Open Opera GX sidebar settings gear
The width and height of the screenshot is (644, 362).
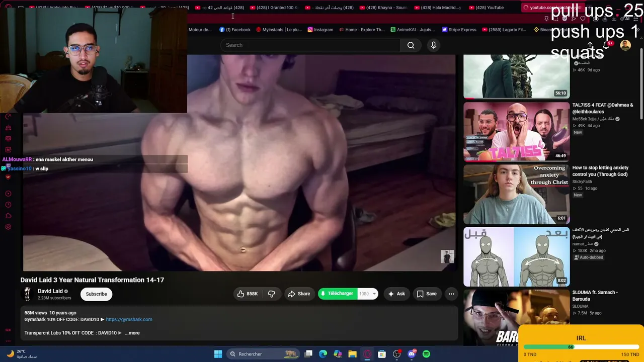pos(8,227)
